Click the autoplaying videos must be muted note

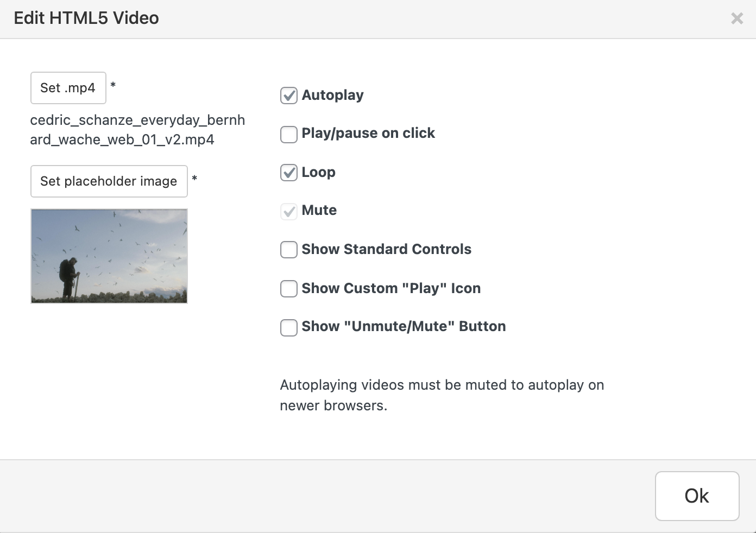(x=442, y=395)
